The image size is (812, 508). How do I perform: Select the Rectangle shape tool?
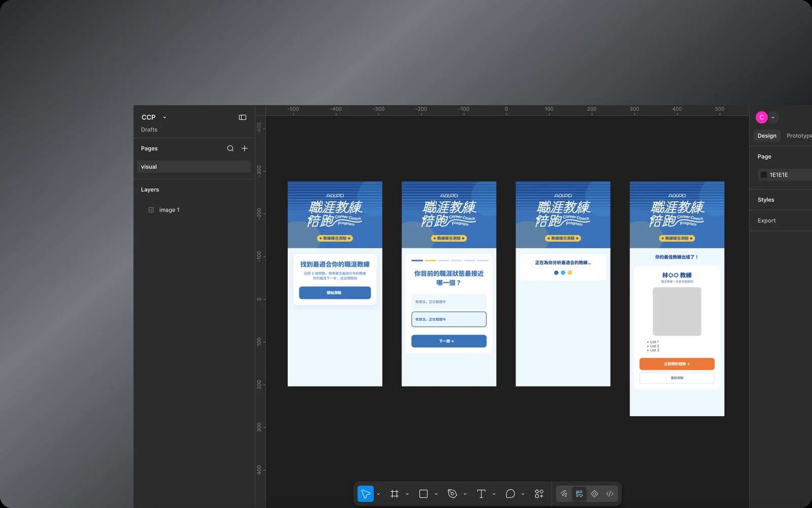point(423,494)
